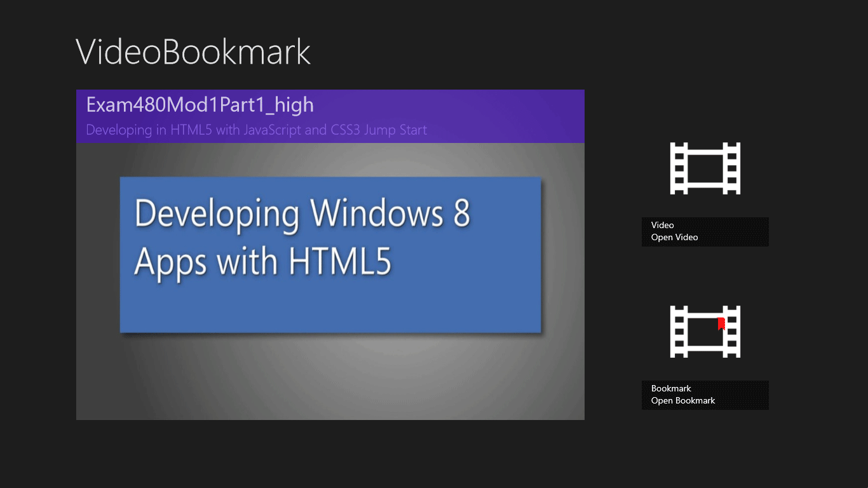This screenshot has height=488, width=868.
Task: Select the Bookmark tile label
Action: [671, 388]
